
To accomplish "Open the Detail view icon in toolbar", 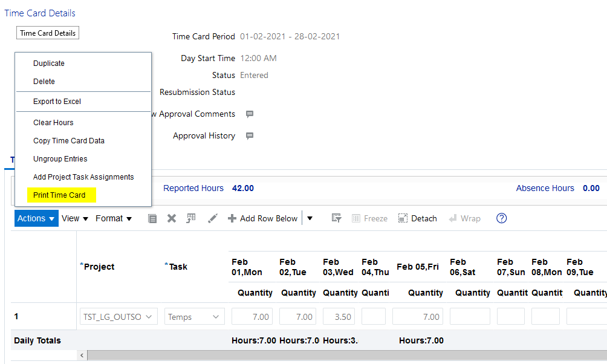I will click(x=152, y=219).
